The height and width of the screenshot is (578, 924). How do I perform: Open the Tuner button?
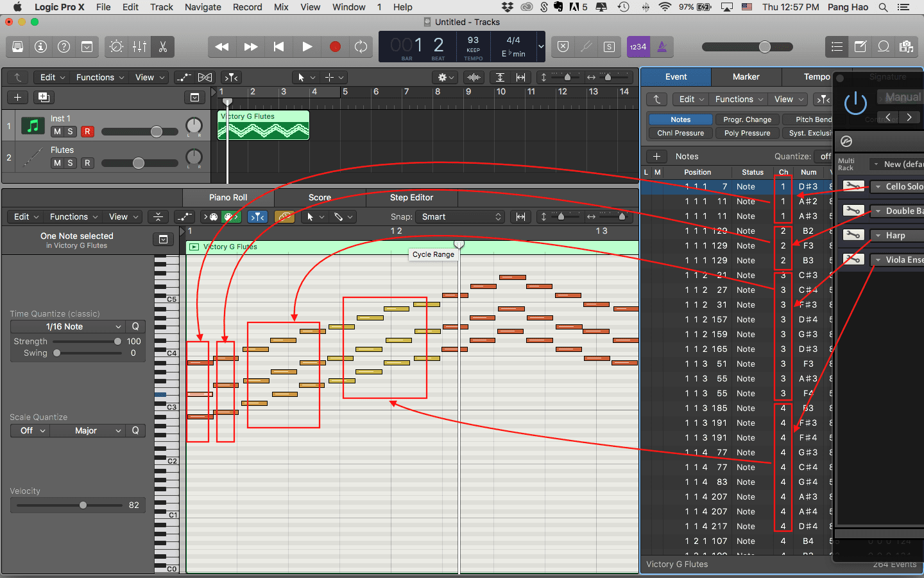pyautogui.click(x=586, y=47)
